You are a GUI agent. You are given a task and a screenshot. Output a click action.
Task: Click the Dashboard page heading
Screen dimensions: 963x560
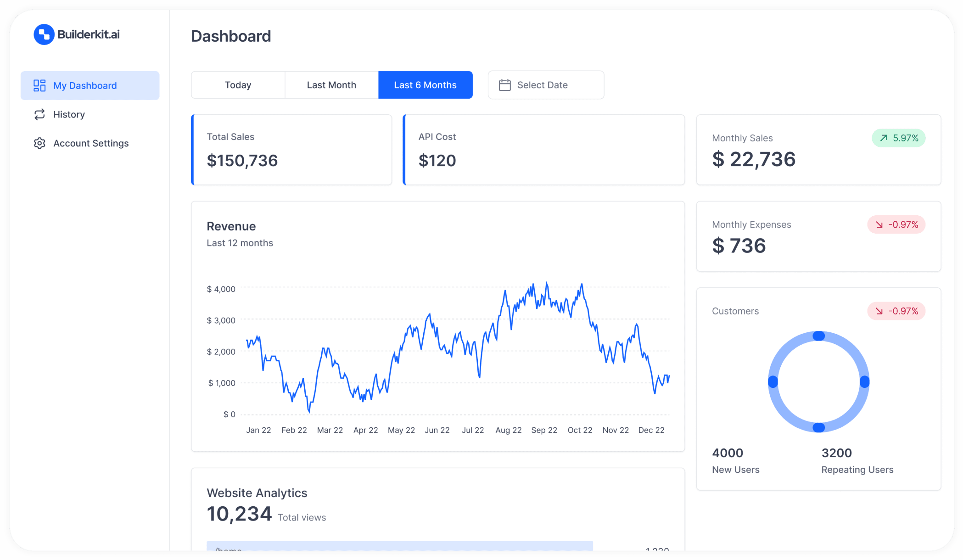231,36
